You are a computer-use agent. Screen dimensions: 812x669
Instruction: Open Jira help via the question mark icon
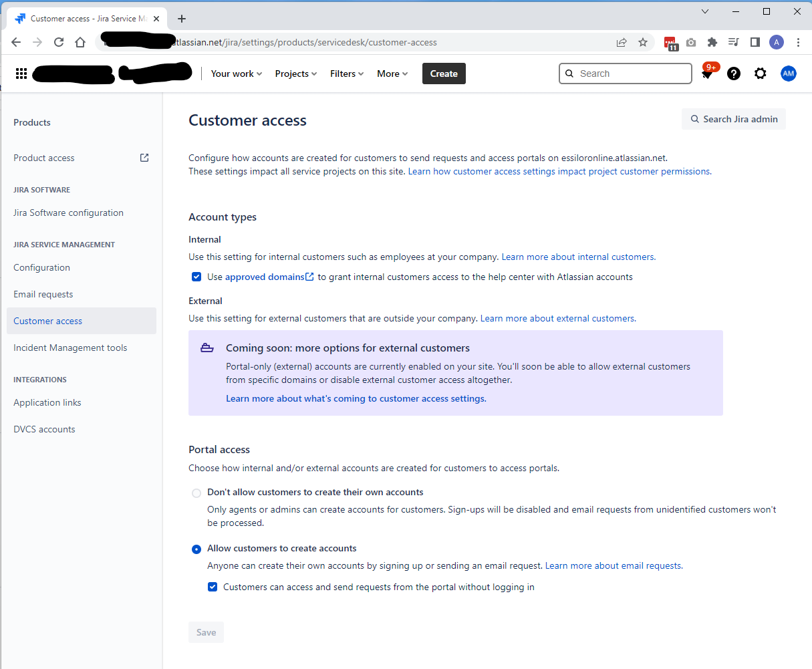click(x=734, y=74)
